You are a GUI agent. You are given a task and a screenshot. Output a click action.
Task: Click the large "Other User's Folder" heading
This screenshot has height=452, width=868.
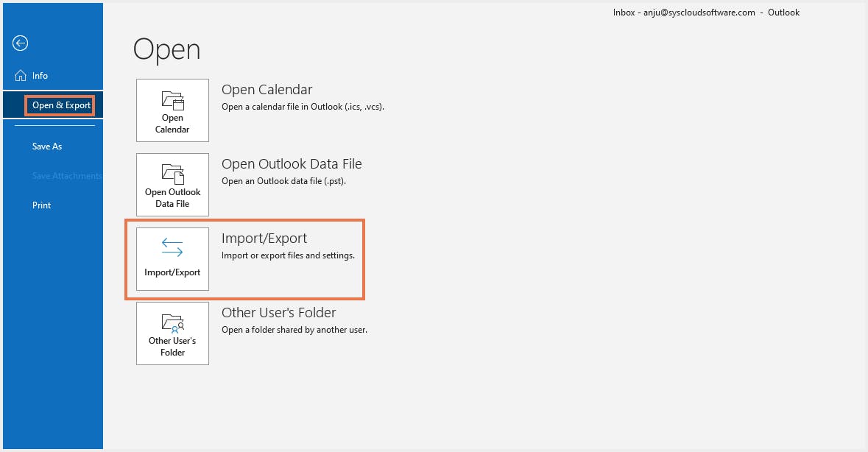pos(279,313)
